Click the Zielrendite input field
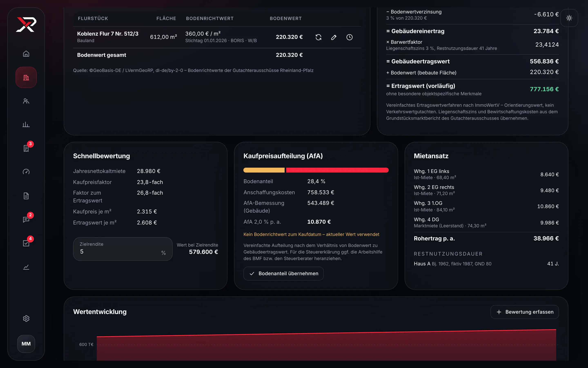This screenshot has width=588, height=368. pos(123,249)
